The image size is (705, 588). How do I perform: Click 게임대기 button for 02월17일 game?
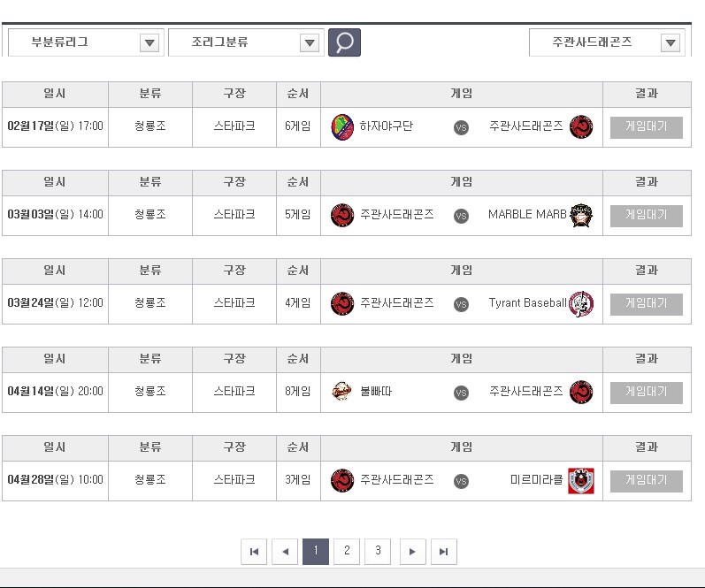646,127
